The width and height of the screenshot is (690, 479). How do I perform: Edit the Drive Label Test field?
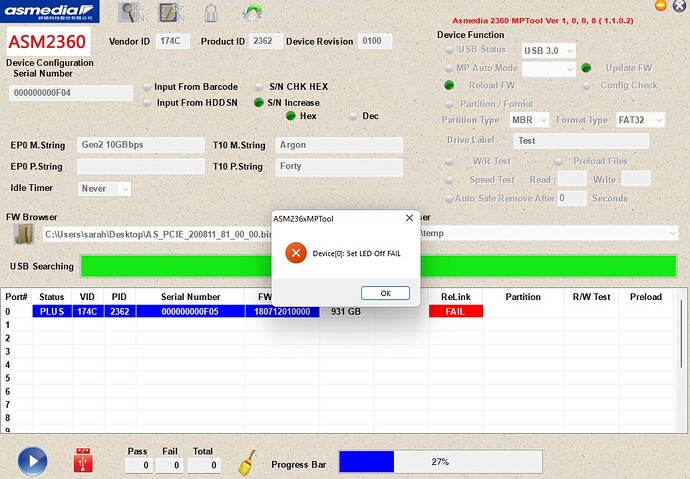point(581,141)
